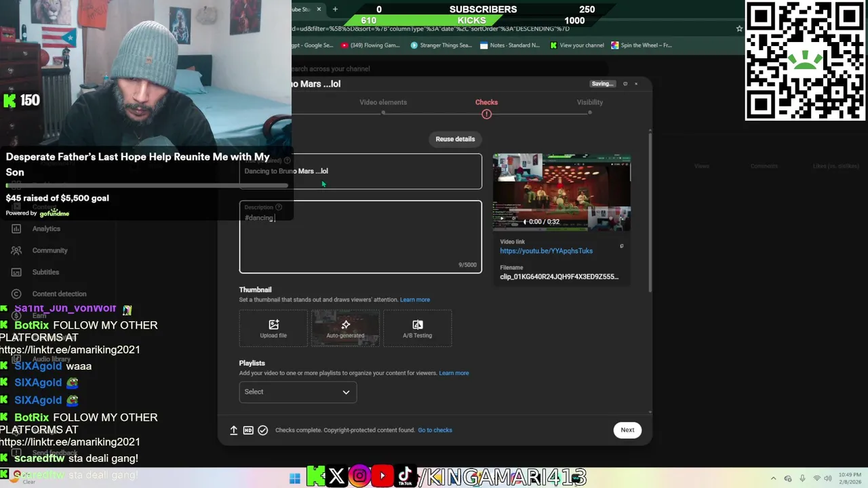This screenshot has height=488, width=868.
Task: Open the Google Search bookmark
Action: coord(313,45)
